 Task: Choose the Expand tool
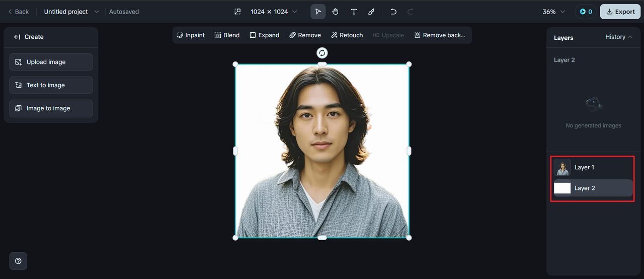pos(264,35)
